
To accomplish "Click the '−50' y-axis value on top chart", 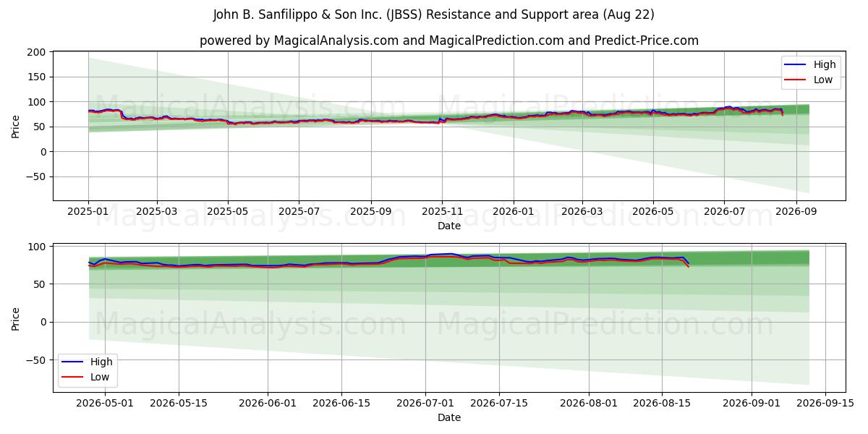I will [x=36, y=176].
